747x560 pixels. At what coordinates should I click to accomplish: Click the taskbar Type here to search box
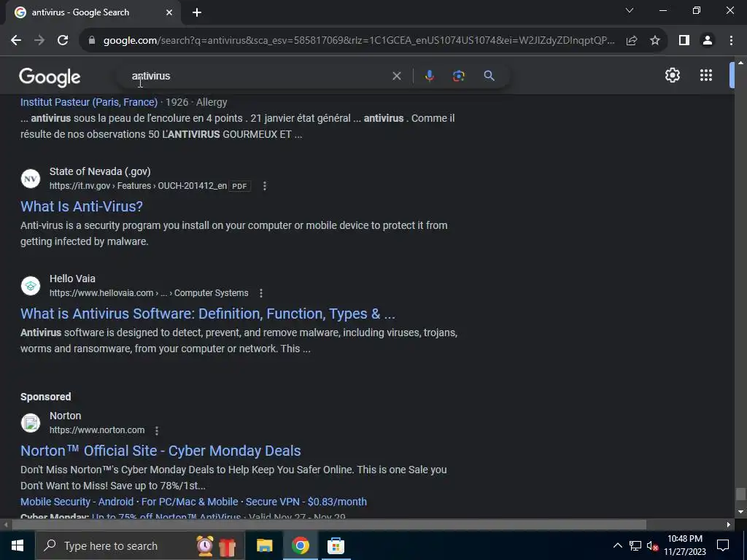pos(139,545)
